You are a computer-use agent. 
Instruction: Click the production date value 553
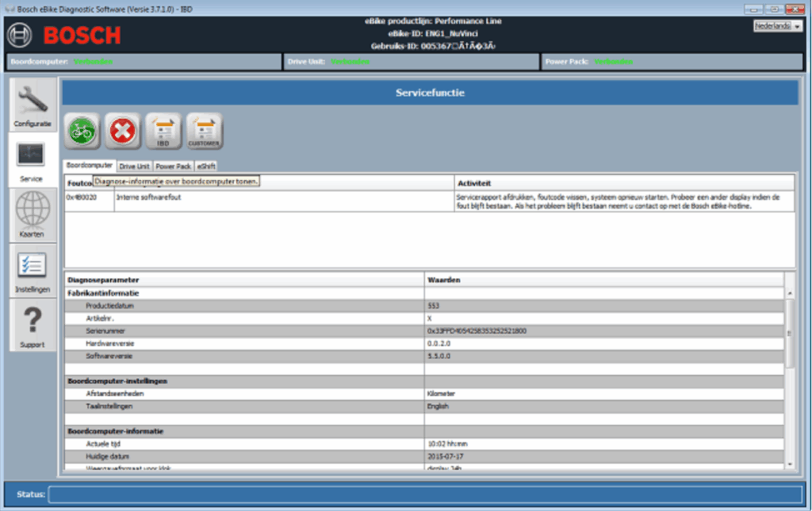point(434,306)
